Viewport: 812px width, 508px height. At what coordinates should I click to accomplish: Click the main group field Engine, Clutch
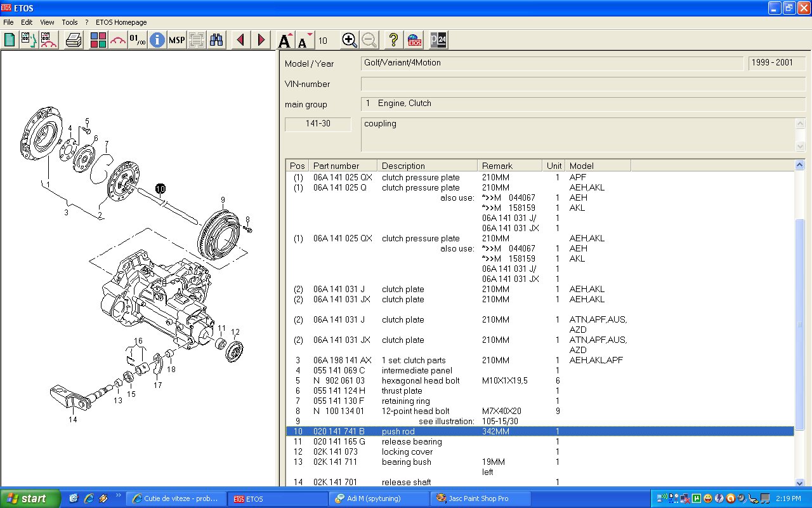[x=584, y=104]
